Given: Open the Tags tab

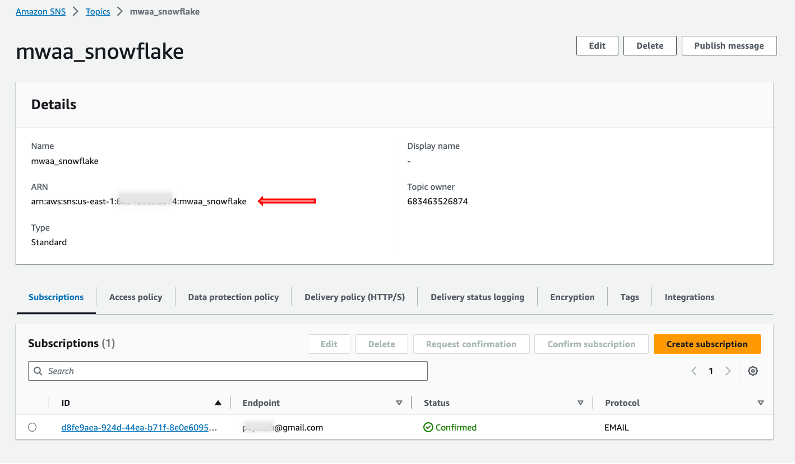Looking at the screenshot, I should pos(629,297).
